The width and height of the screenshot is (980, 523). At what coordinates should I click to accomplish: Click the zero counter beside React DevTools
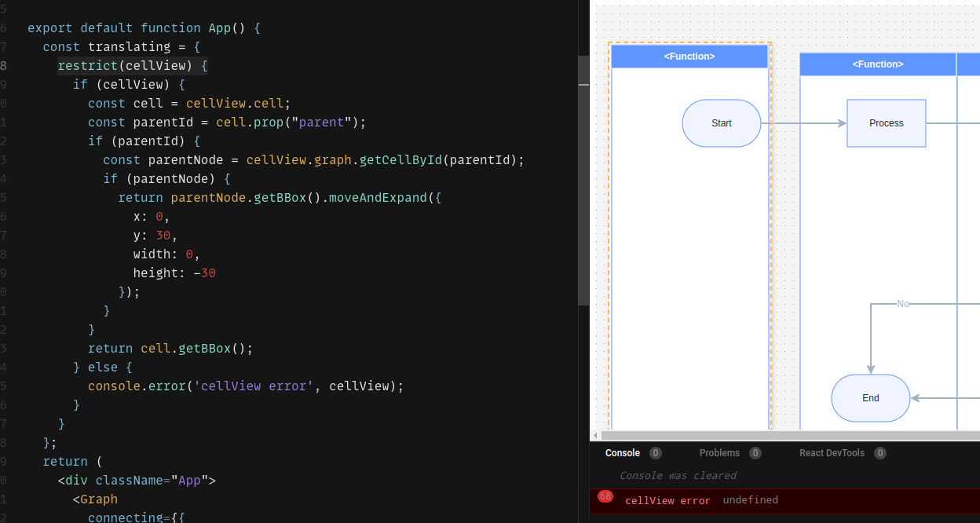pyautogui.click(x=880, y=452)
